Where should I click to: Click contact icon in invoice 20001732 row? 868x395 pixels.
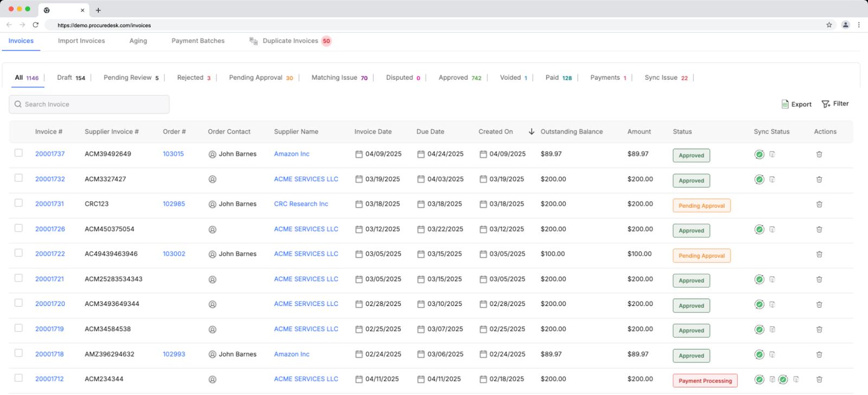point(213,180)
